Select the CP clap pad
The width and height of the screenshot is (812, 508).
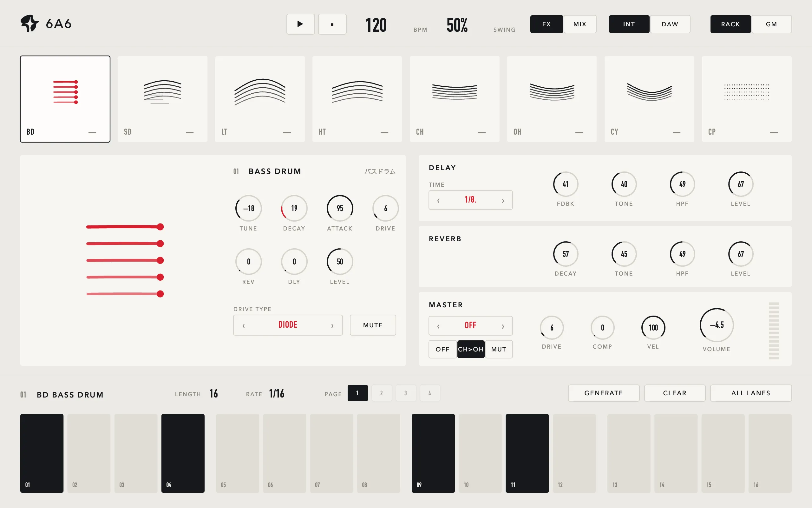[747, 99]
